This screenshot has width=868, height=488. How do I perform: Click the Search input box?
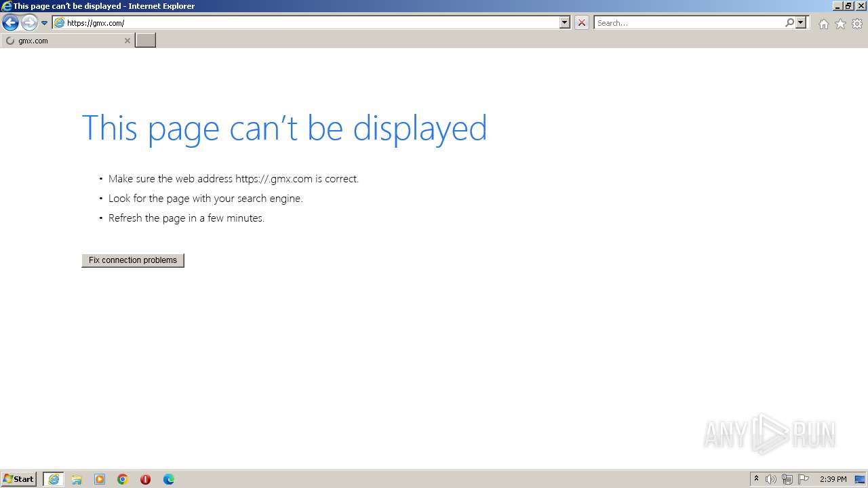pos(690,23)
